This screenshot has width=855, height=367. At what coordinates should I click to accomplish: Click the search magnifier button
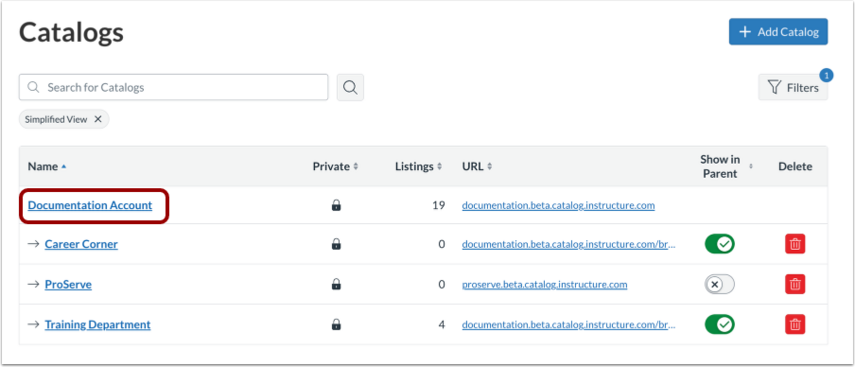click(350, 88)
